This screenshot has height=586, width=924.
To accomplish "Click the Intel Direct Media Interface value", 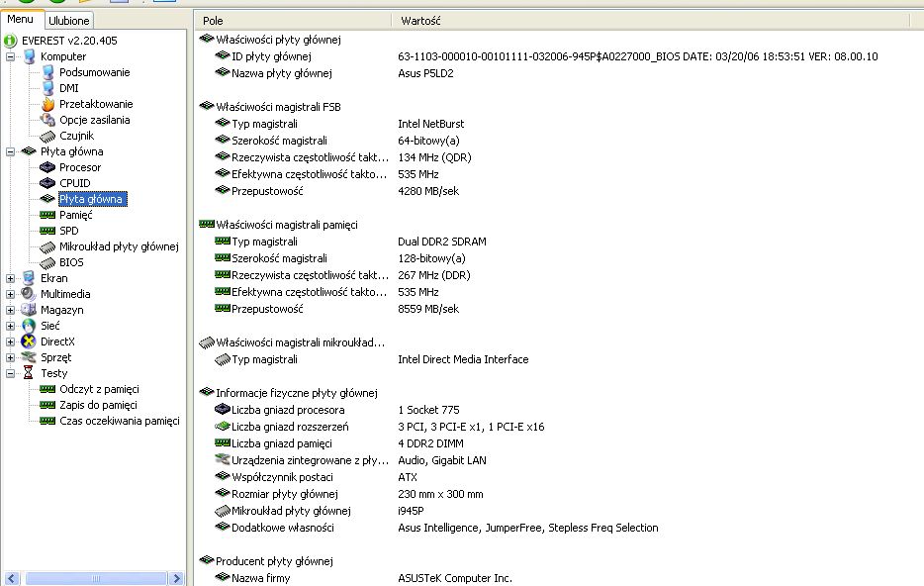I will [x=463, y=359].
